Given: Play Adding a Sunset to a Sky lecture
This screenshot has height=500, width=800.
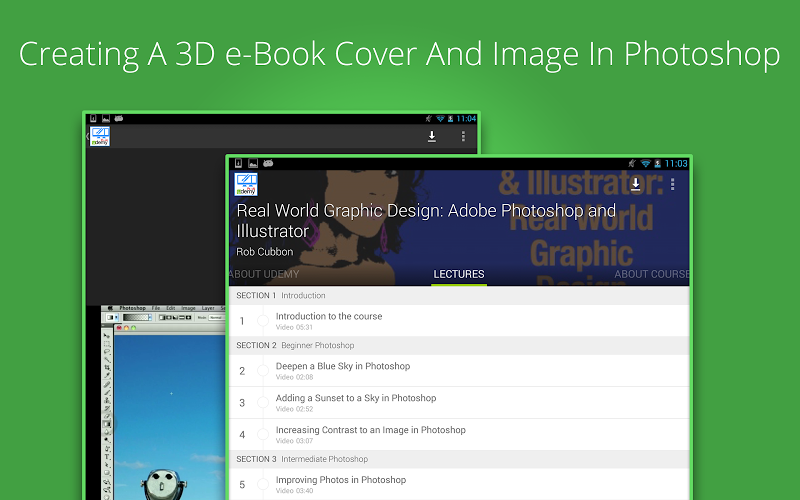Looking at the screenshot, I should click(356, 398).
